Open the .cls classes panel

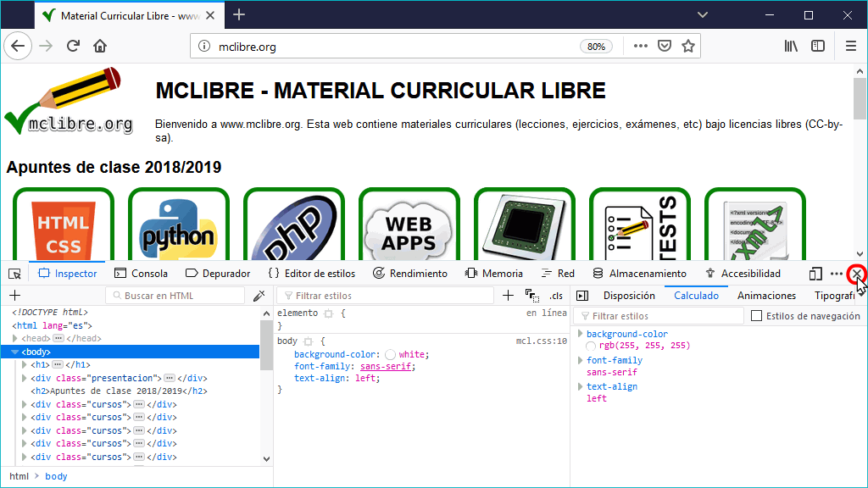556,296
